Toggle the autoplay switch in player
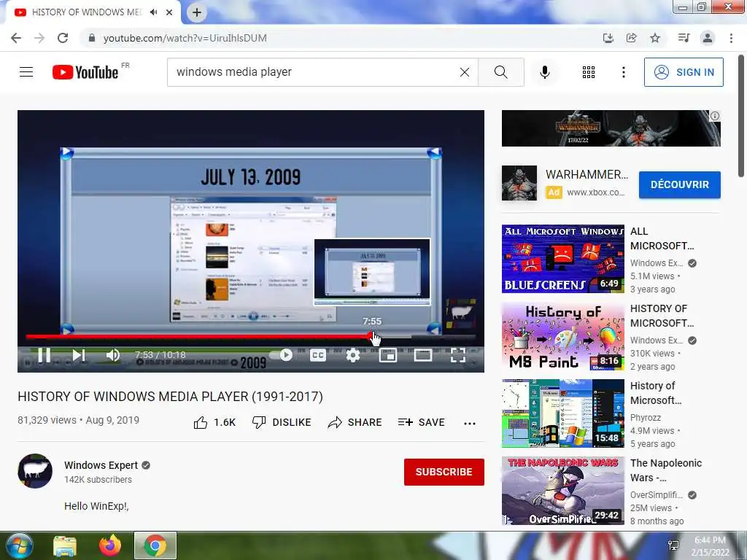 click(281, 355)
